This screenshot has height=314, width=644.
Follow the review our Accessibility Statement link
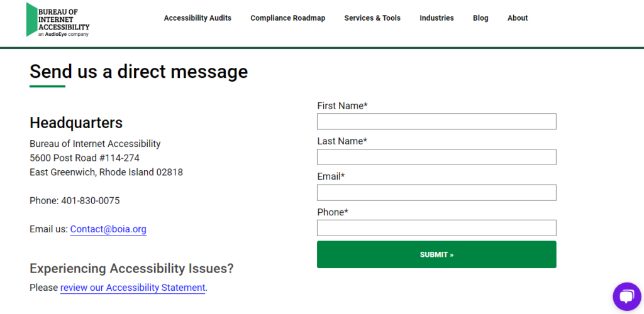tap(133, 288)
